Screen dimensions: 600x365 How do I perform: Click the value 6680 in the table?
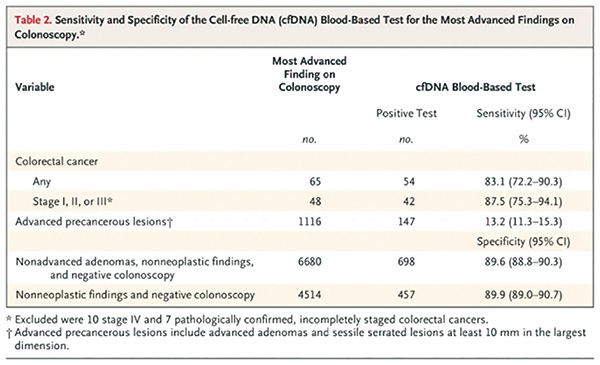coord(310,262)
